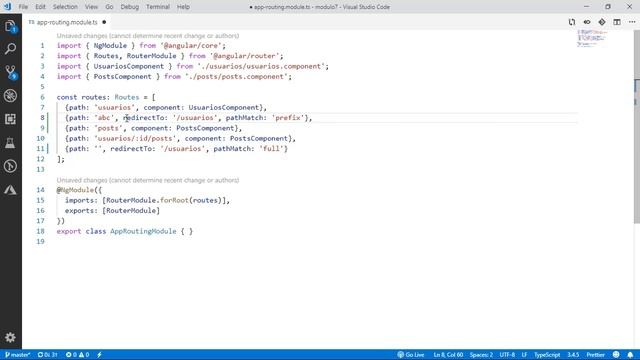Open the Debug menu
640x360 pixels.
130,7
